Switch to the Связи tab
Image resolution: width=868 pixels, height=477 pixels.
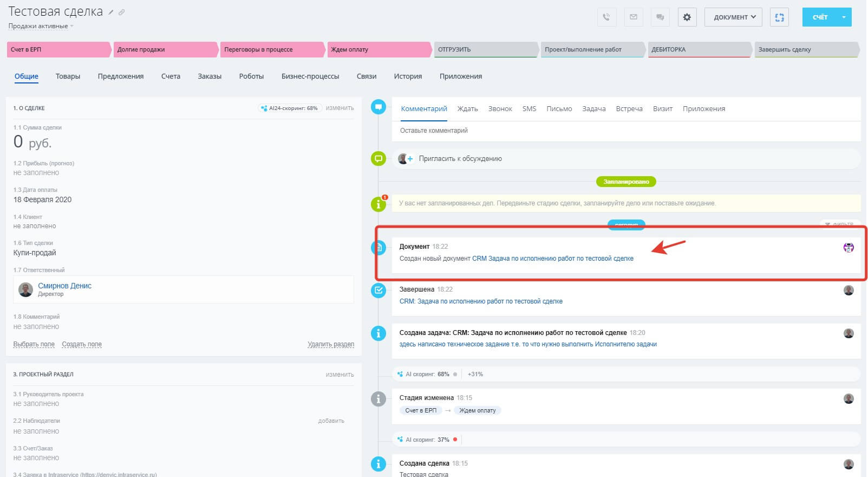(x=367, y=76)
